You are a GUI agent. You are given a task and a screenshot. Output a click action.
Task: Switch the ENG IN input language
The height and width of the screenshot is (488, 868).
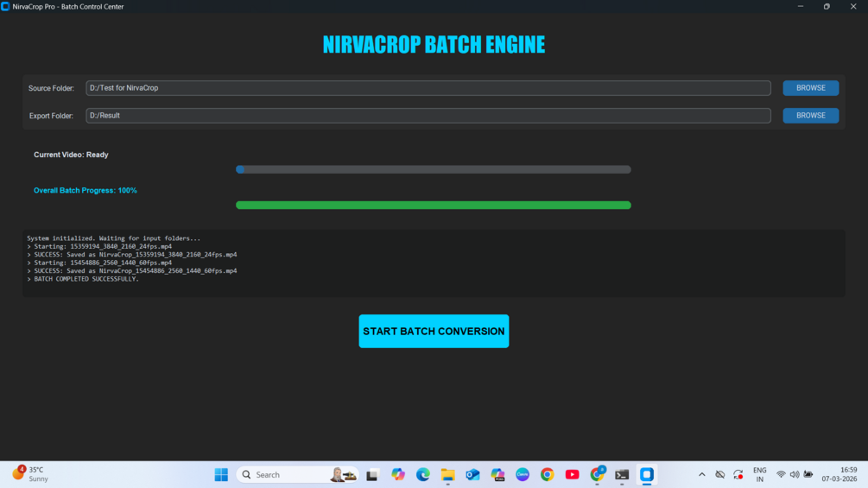point(760,475)
